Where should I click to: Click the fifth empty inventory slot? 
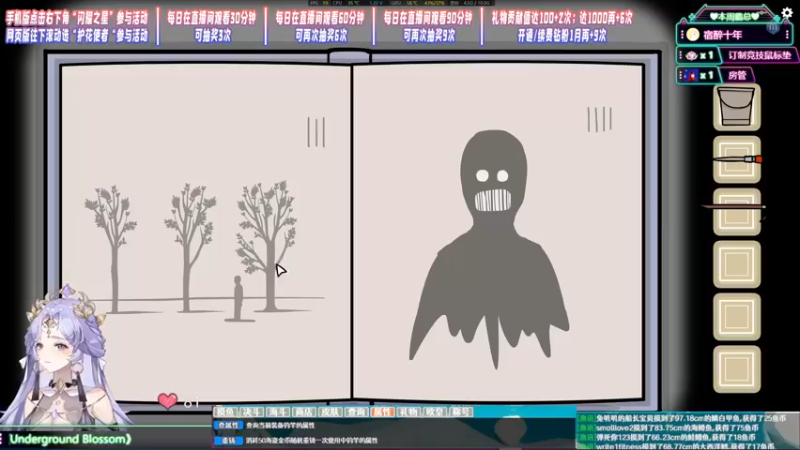(x=737, y=317)
